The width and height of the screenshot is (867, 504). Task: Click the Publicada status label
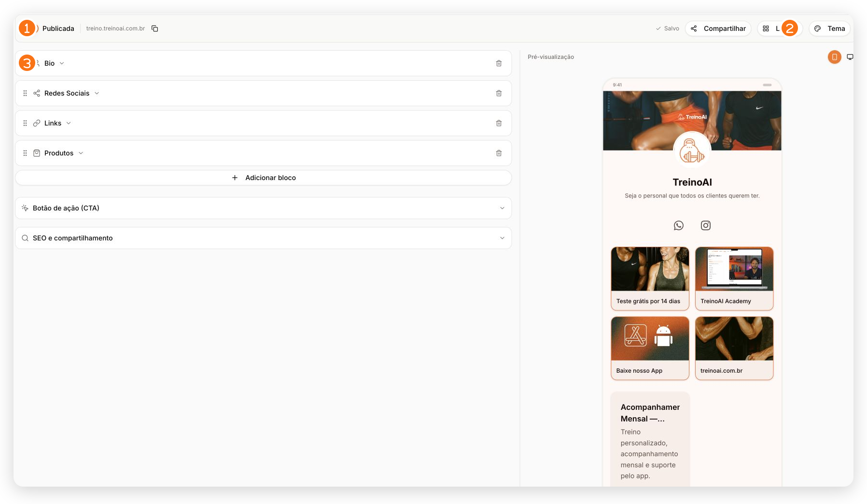pos(58,28)
